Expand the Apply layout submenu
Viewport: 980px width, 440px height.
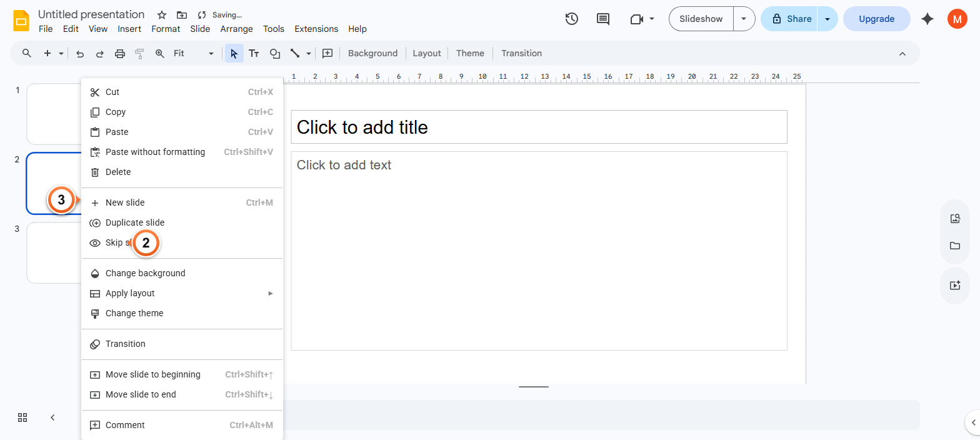182,293
